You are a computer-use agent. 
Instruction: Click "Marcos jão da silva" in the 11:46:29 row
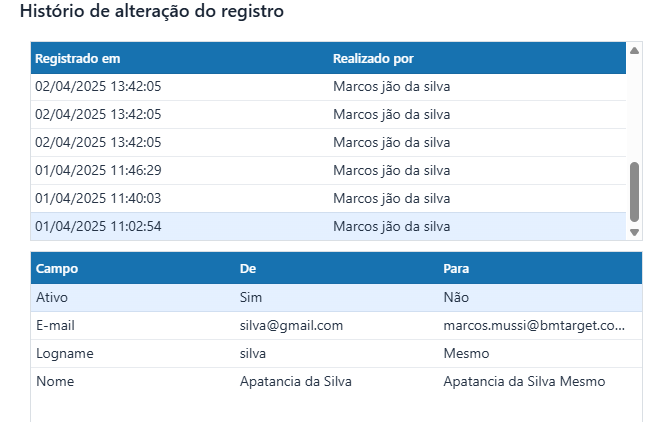click(x=391, y=170)
